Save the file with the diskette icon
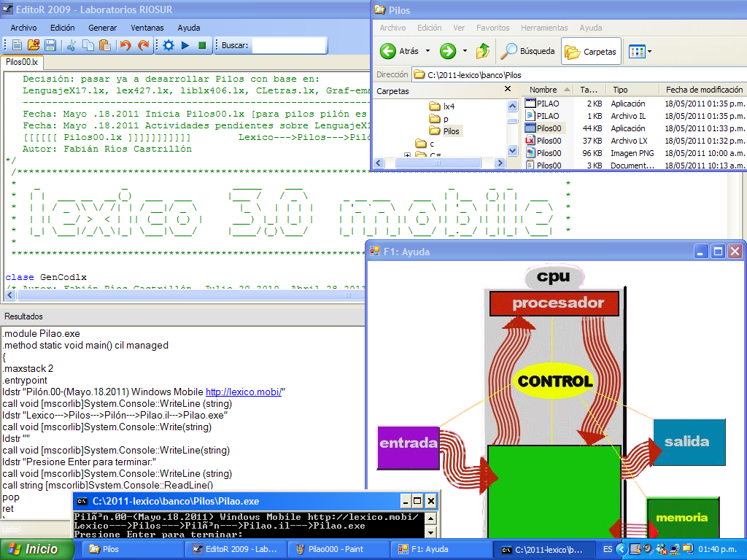The image size is (747, 560). pos(50,45)
